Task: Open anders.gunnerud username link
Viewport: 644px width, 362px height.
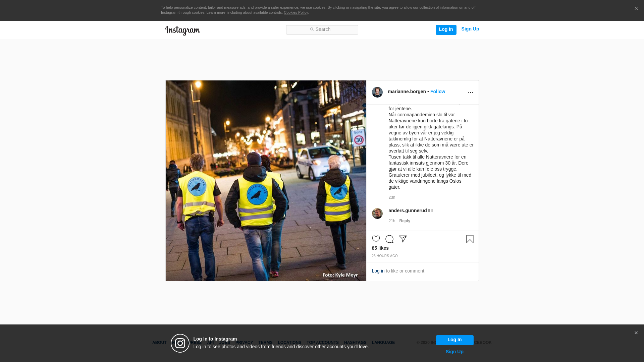Action: [408, 210]
